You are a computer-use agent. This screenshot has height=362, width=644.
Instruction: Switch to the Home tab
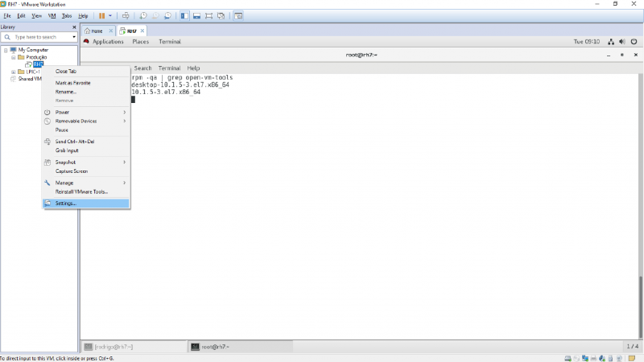pos(97,31)
